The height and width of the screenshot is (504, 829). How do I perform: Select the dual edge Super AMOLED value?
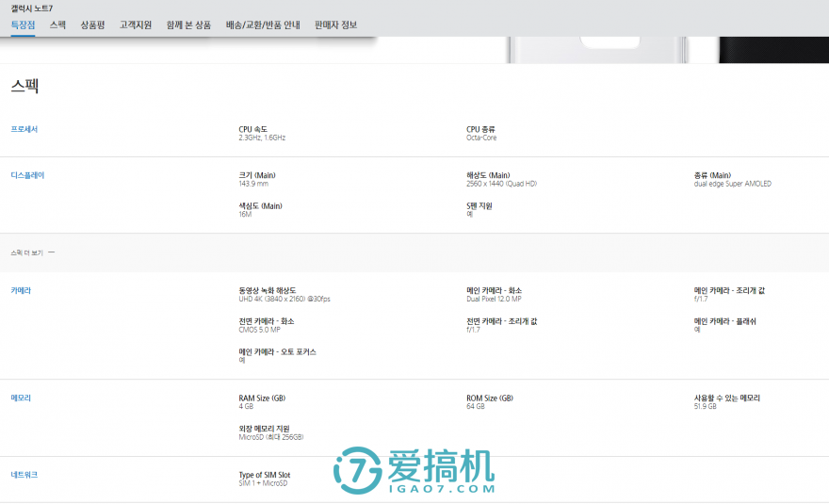[733, 184]
